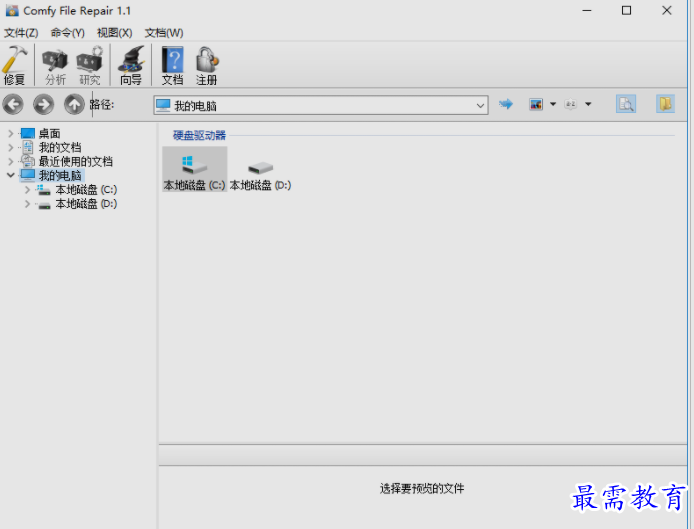Go up one folder level
The image size is (694, 529).
(x=74, y=104)
